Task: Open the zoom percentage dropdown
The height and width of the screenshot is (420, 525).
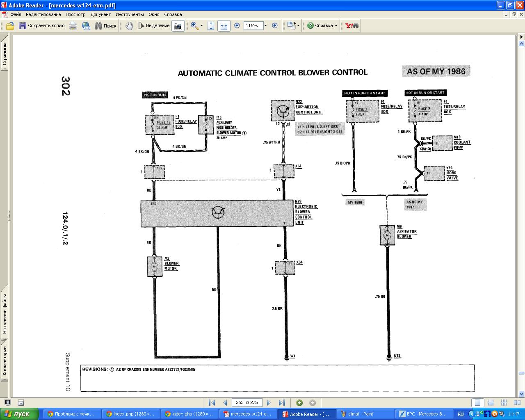Action: (265, 25)
